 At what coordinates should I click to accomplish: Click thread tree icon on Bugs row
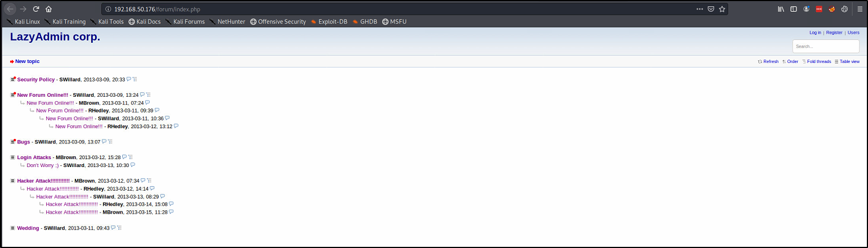(110, 142)
